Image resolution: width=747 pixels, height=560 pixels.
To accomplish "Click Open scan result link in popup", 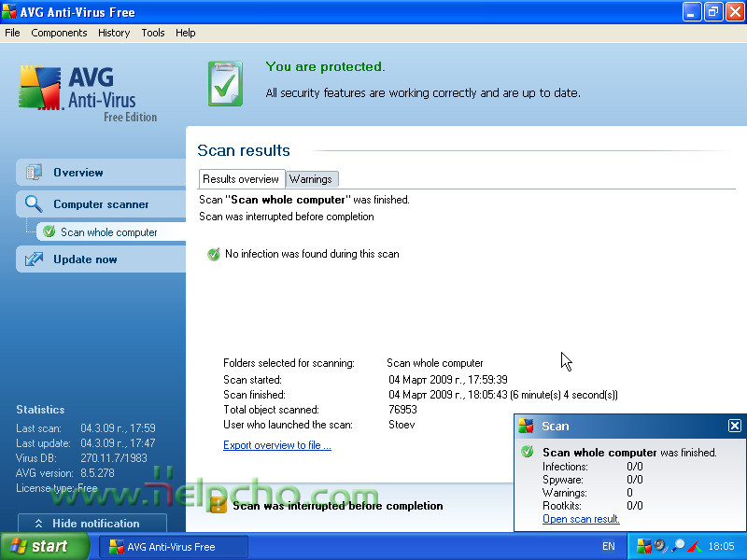I will (x=581, y=519).
